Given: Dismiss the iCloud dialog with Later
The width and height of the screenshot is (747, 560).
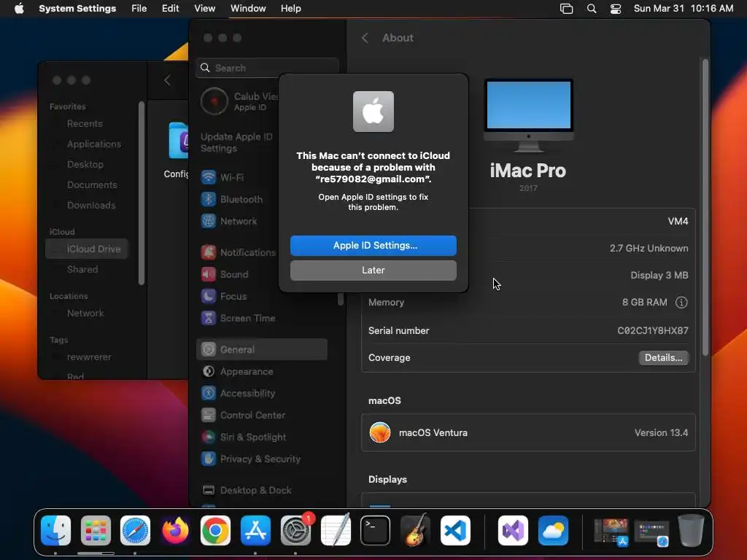Looking at the screenshot, I should (x=373, y=270).
